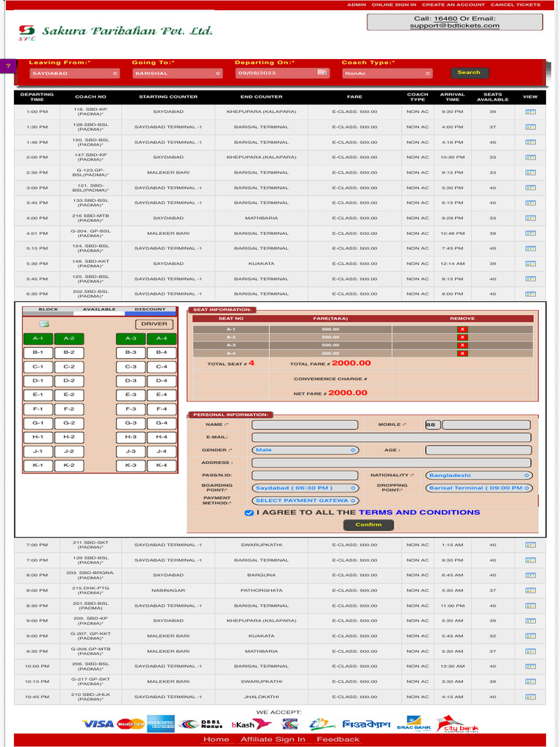Deselect seat A-3
Image resolution: width=560 pixels, height=747 pixels.
coord(131,338)
